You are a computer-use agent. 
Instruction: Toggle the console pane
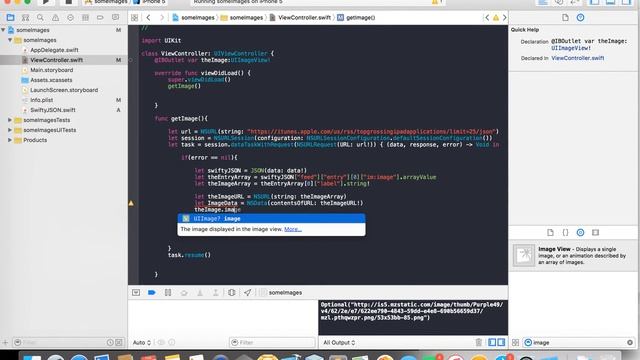click(501, 342)
